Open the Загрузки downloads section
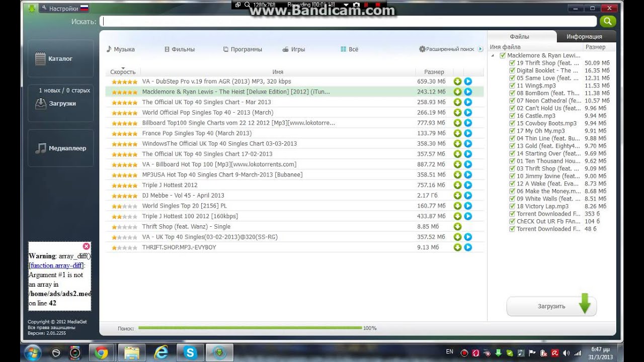The height and width of the screenshot is (362, 644). pos(60,103)
